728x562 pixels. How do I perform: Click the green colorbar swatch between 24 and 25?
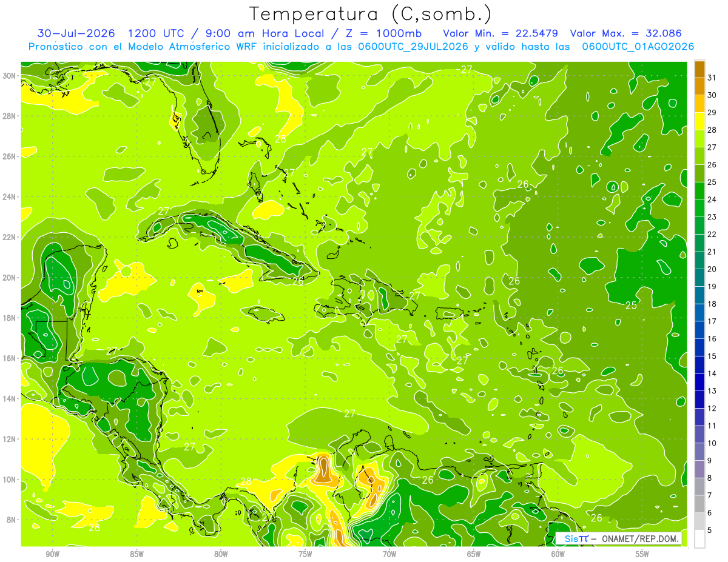pos(699,191)
